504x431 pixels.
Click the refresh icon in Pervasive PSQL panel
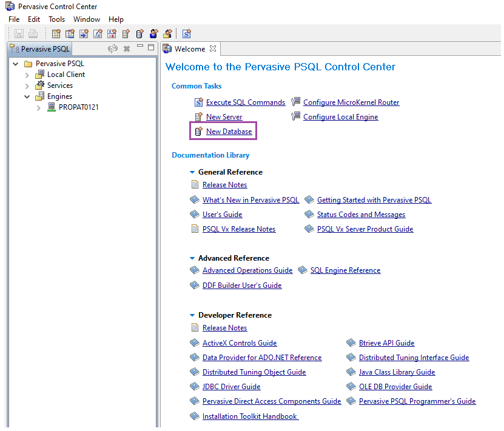112,48
